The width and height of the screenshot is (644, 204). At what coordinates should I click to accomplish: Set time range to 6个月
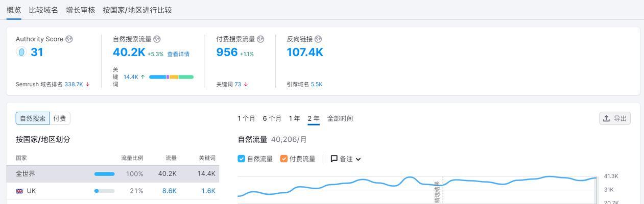[272, 118]
